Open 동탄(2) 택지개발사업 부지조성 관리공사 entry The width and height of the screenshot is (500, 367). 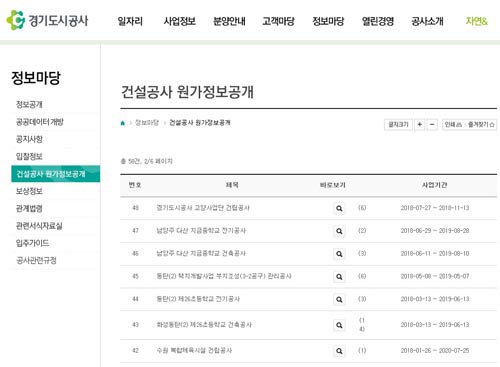point(224,276)
